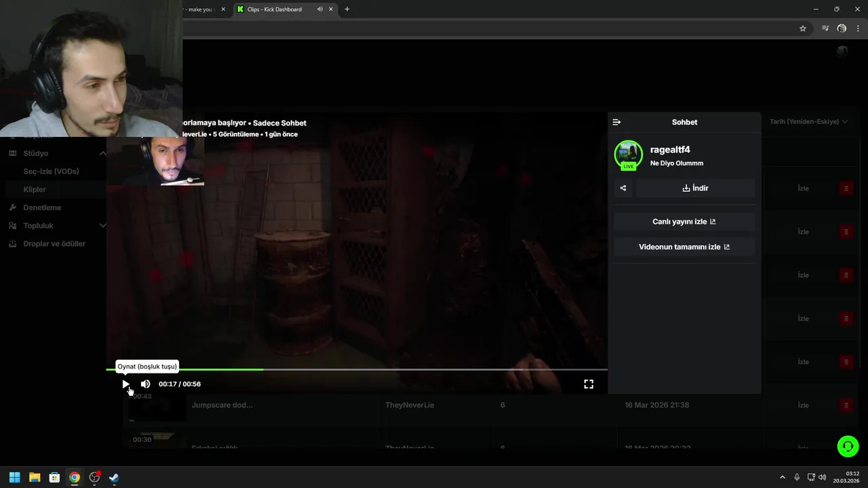This screenshot has height=488, width=868.
Task: Open the Windows Start menu
Action: coord(15,477)
